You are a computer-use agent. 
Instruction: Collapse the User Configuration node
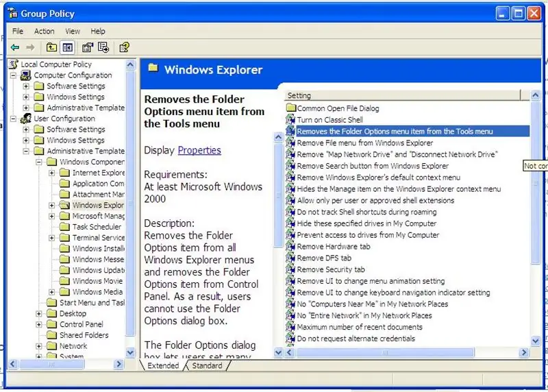[x=13, y=119]
